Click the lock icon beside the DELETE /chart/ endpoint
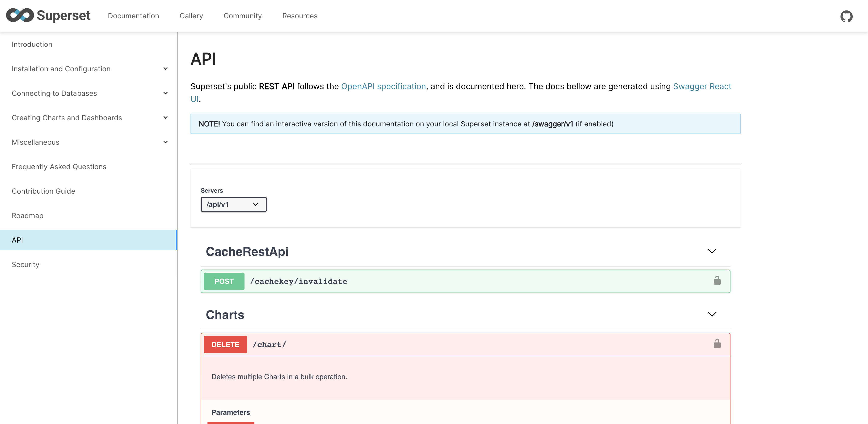Viewport: 868px width, 424px height. point(717,344)
